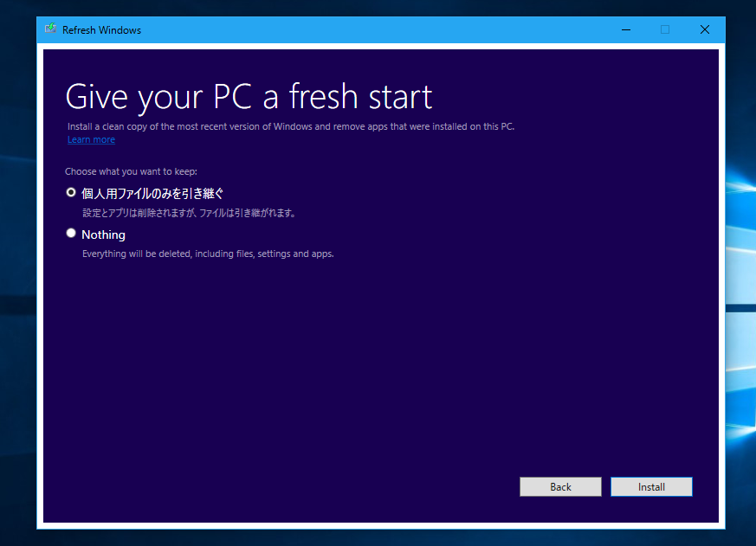756x546 pixels.
Task: Click the Refresh Windows title bar icon
Action: tap(50, 29)
